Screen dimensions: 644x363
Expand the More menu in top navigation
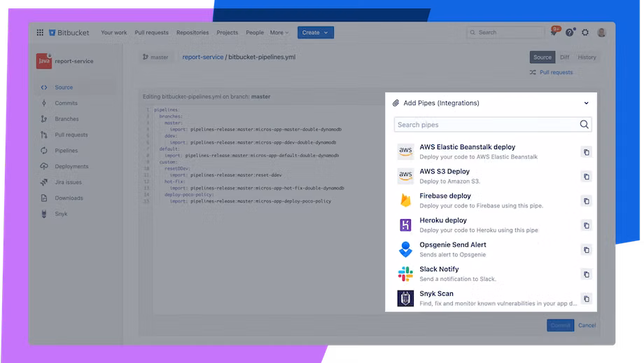tap(279, 32)
